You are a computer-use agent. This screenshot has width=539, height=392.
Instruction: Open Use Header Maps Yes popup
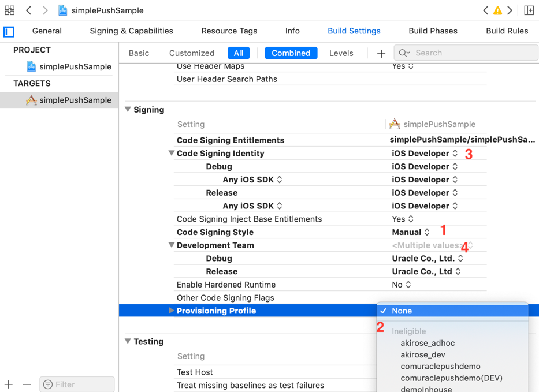coord(403,66)
